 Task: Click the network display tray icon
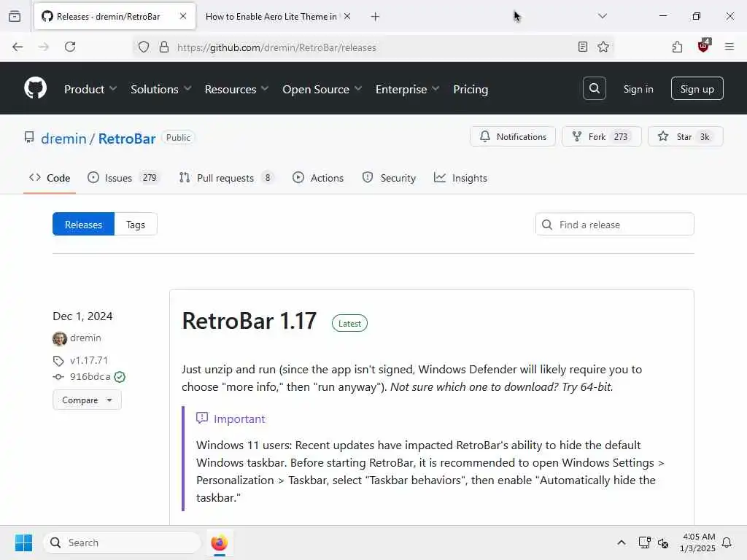click(644, 542)
